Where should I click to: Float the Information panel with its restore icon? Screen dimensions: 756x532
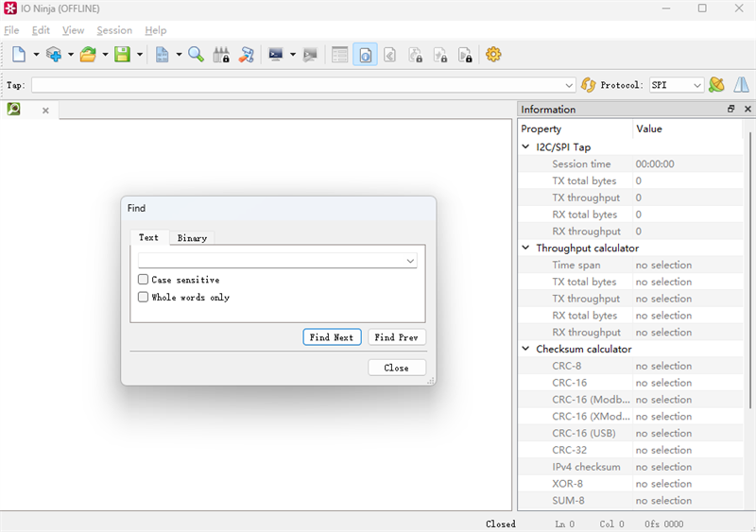pyautogui.click(x=730, y=109)
